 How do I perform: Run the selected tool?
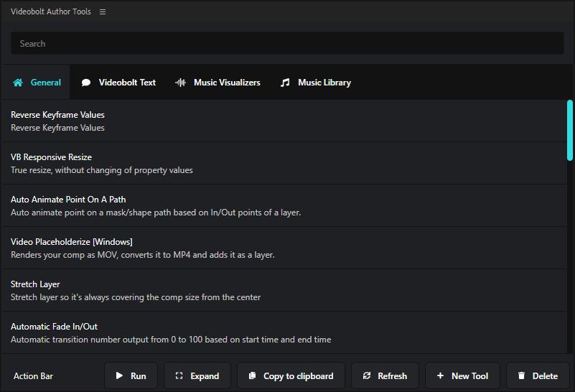pos(131,375)
